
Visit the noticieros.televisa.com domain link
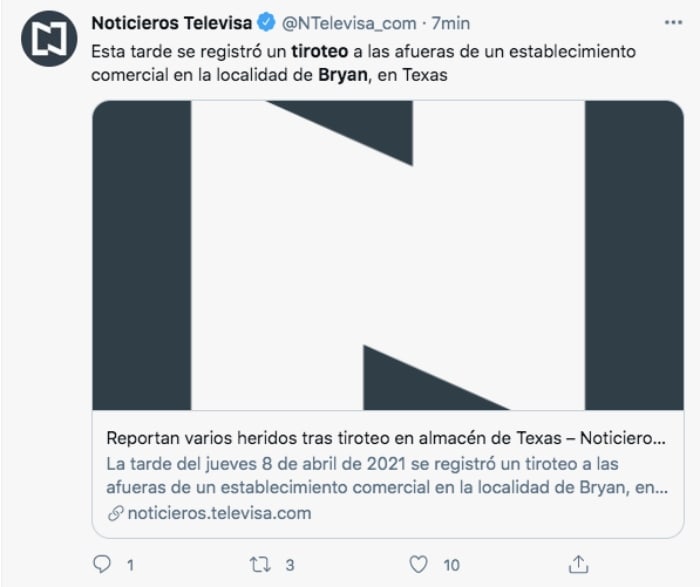point(218,513)
